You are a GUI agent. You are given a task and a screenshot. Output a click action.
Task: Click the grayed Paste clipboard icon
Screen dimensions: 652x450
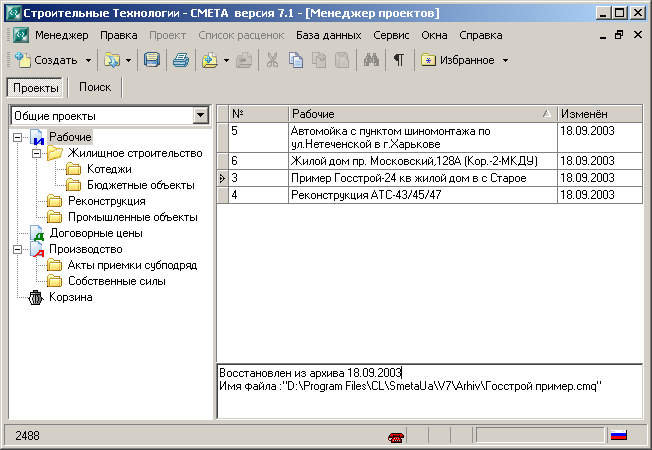tap(342, 60)
